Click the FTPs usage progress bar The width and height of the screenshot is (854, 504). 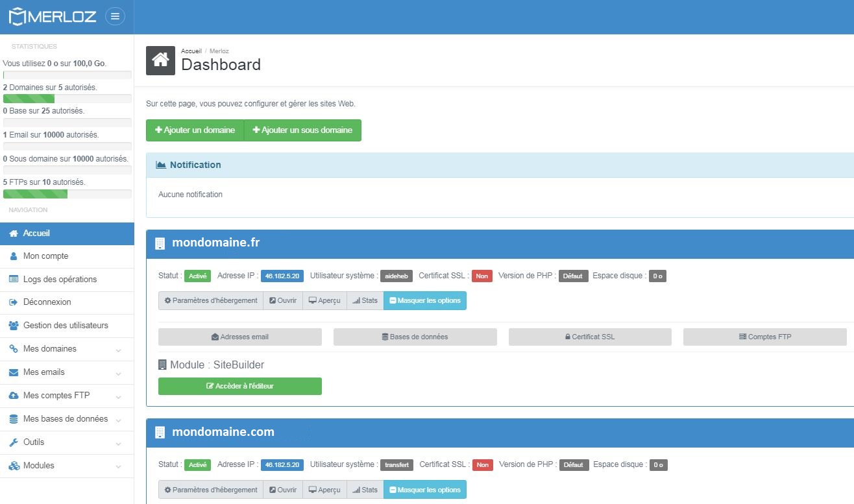coord(67,194)
